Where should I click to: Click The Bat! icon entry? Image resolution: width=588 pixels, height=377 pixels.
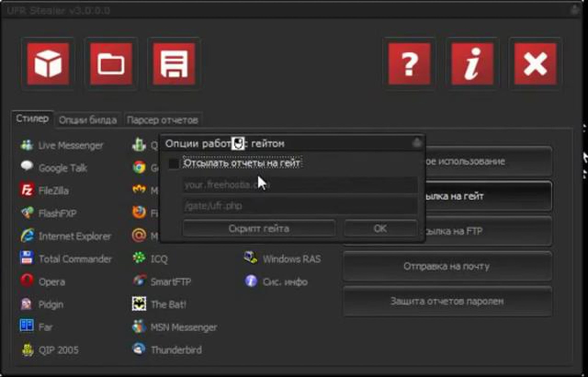tap(139, 304)
